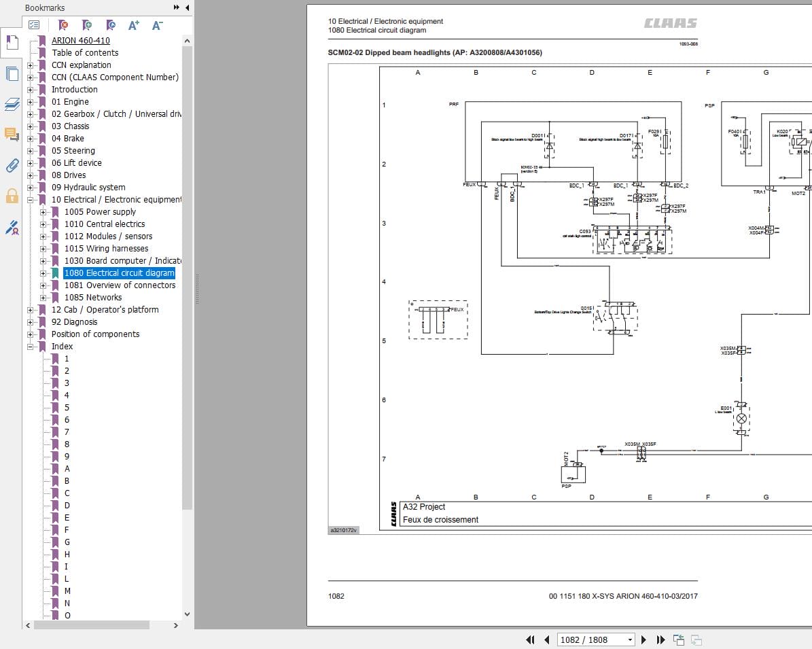Go to the next page
812x649 pixels.
[643, 639]
